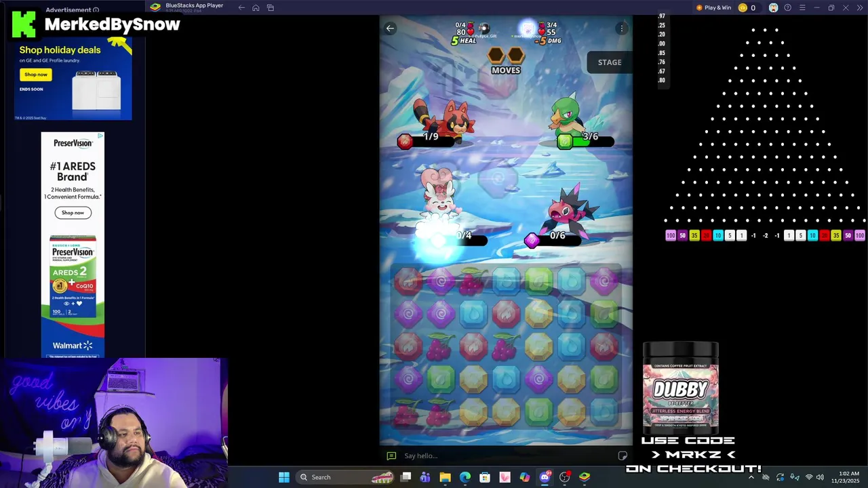This screenshot has width=868, height=488.
Task: Click Shop now in holiday deals ad
Action: point(35,75)
